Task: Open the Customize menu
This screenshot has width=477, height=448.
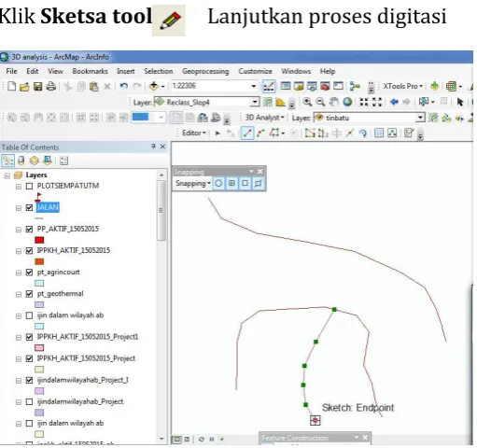Action: (255, 71)
